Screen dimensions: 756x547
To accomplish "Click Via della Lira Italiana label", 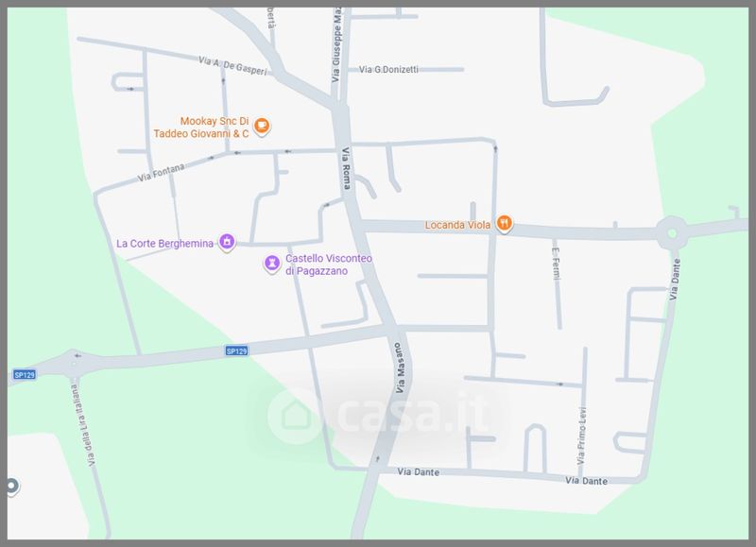I will coord(84,425).
